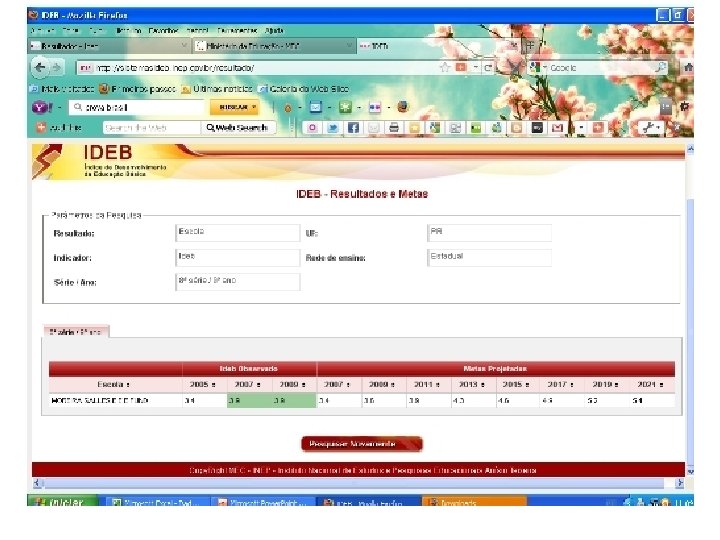Screen dimensions: 720x540
Task: Reload the page using the refresh icon
Action: (488, 68)
